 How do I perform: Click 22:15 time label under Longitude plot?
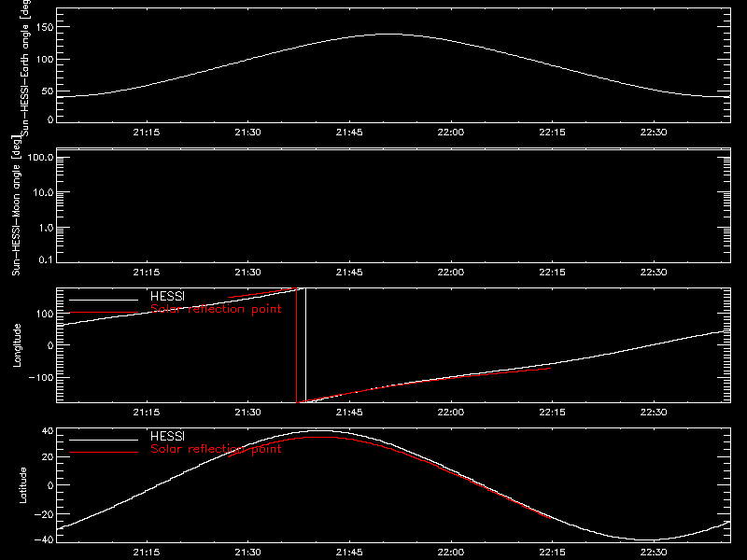point(552,412)
